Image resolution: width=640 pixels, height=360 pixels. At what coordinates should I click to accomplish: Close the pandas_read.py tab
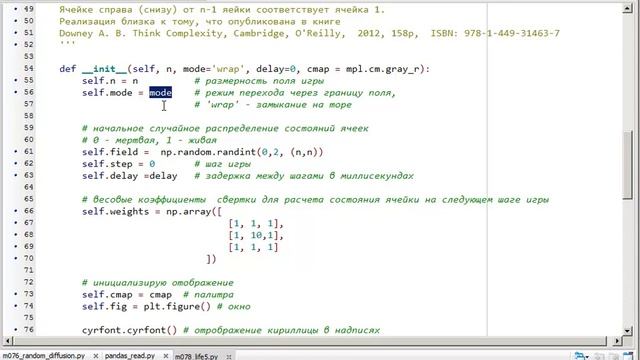[166, 356]
